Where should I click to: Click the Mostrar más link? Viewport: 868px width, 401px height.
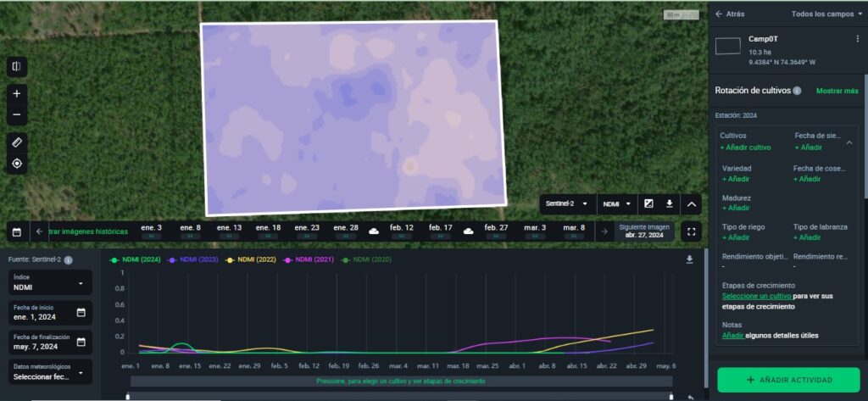coord(837,91)
